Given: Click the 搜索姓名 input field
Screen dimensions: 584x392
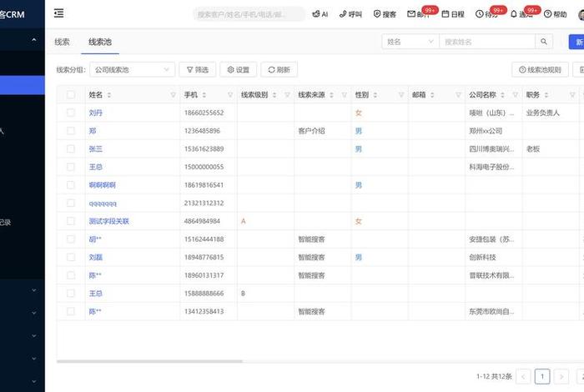Looking at the screenshot, I should click(x=487, y=42).
